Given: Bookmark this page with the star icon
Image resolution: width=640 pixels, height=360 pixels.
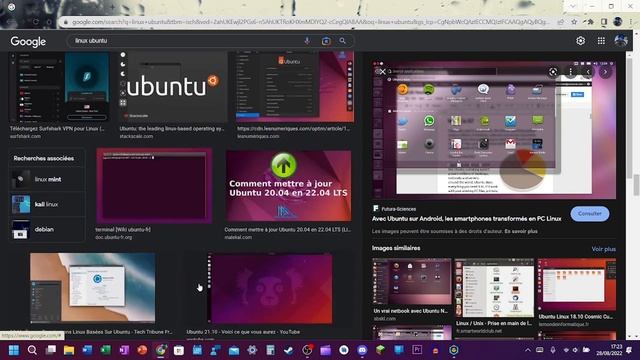Looking at the screenshot, I should click(574, 22).
